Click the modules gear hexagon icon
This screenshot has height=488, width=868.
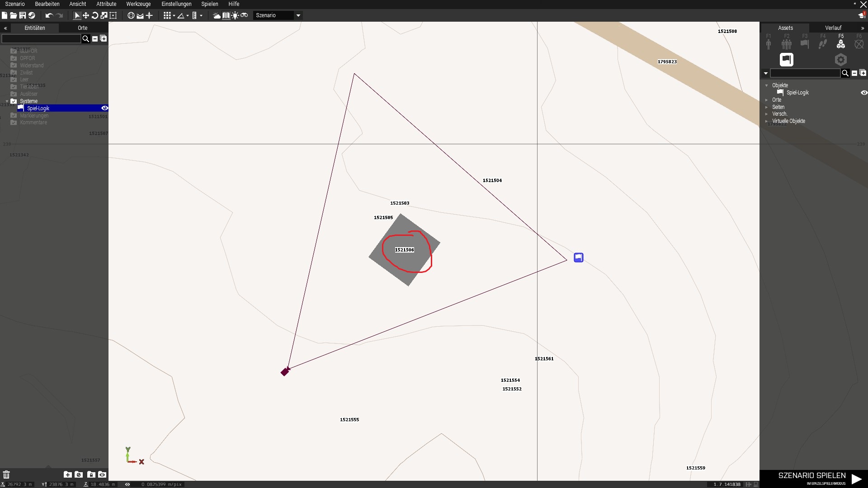coord(840,60)
